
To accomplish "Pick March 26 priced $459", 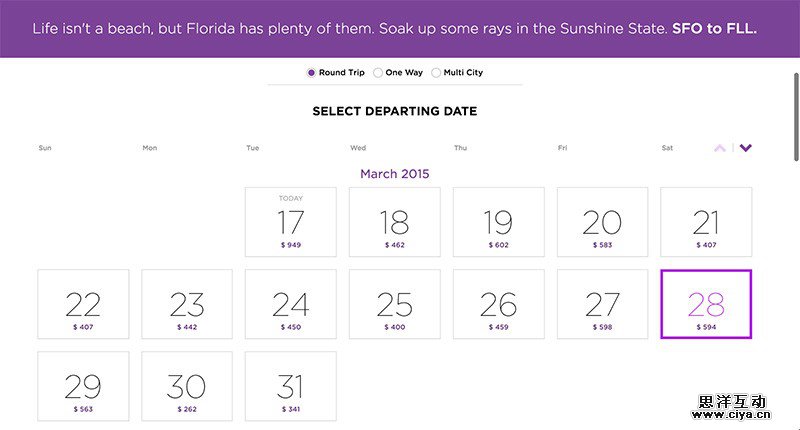I will pos(498,304).
